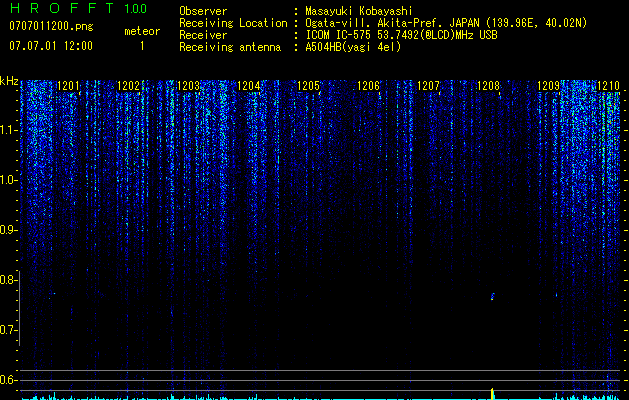Click the 1205 time marker
Image resolution: width=629 pixels, height=400 pixels.
coord(308,86)
